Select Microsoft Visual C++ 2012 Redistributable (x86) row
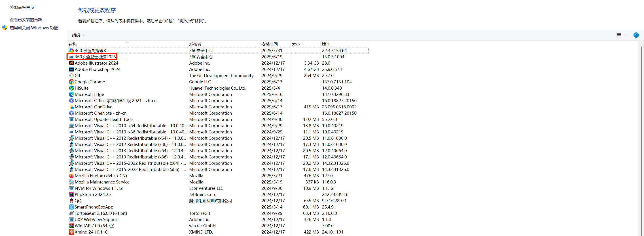 click(x=218, y=144)
